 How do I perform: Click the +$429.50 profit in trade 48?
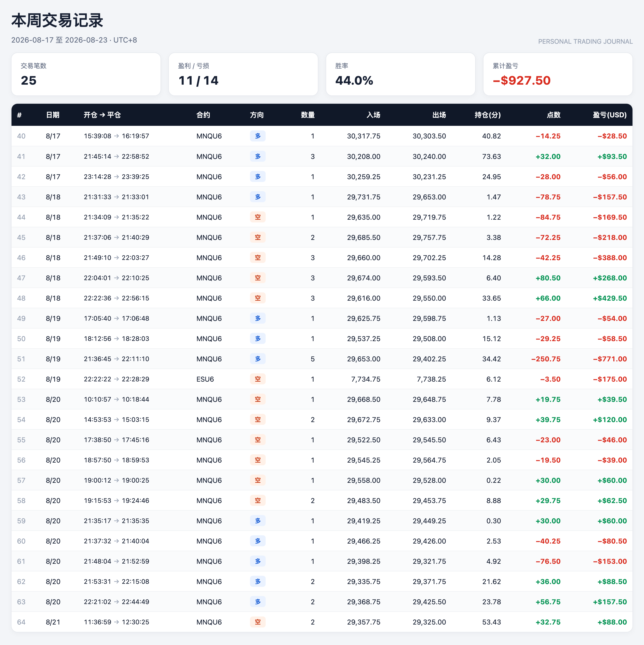(609, 298)
